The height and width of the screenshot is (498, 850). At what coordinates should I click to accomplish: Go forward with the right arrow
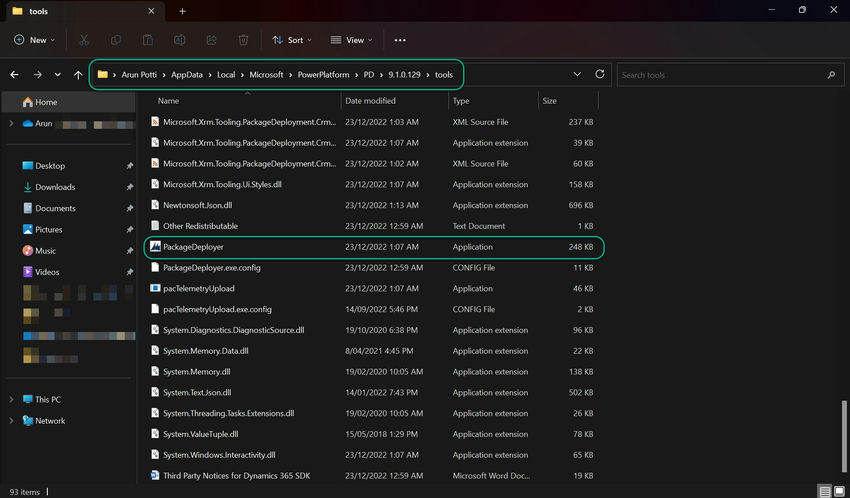point(37,75)
